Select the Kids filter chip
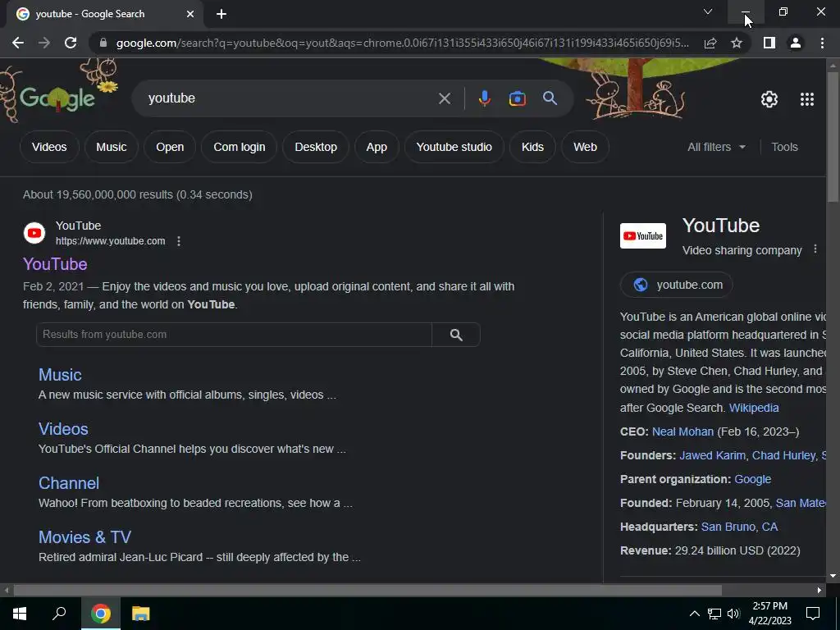Viewport: 840px width, 630px height. [x=532, y=147]
